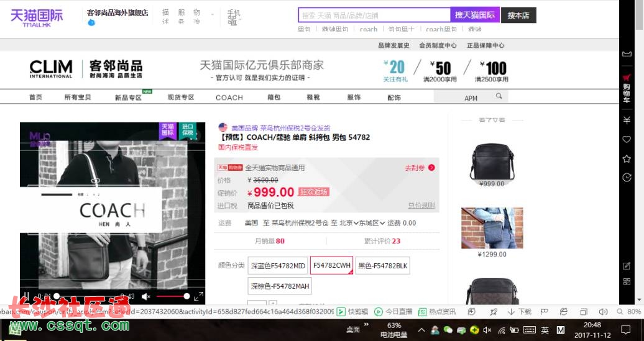
Task: Open the 会员制度中心 membership link
Action: pos(438,45)
